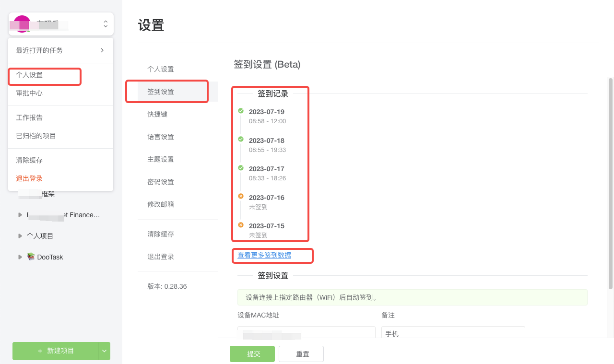The width and height of the screenshot is (614, 364).
Task: Click the green check icon for 2023-07-19
Action: pyautogui.click(x=241, y=111)
